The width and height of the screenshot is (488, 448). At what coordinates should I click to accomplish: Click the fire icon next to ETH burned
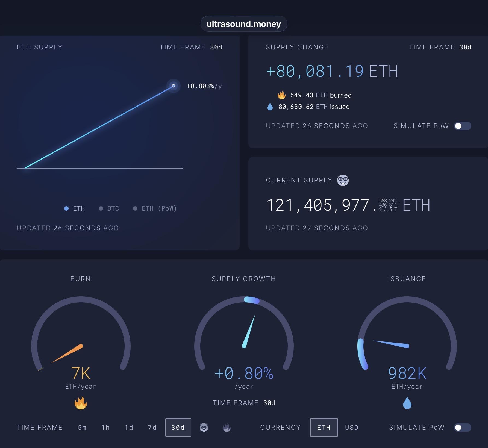282,95
